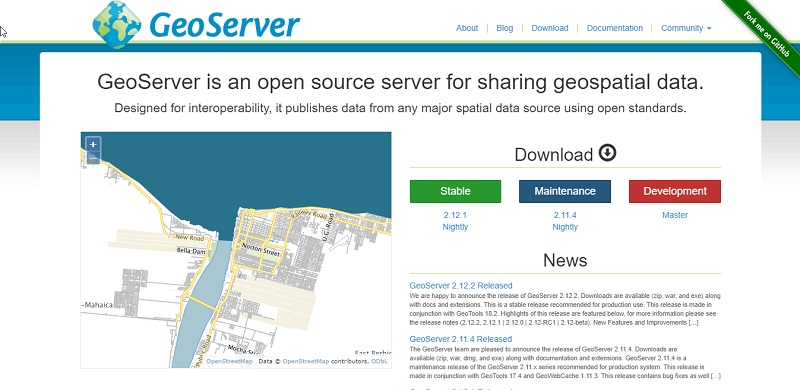
Task: Click the Bella Dam label on map
Action: pos(190,250)
